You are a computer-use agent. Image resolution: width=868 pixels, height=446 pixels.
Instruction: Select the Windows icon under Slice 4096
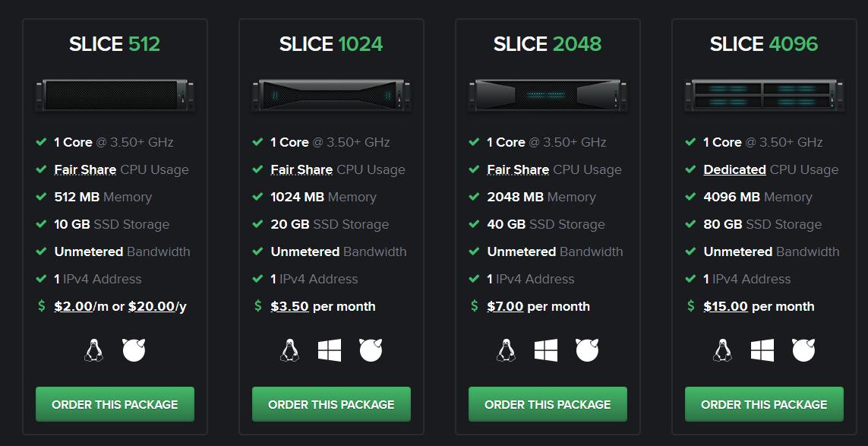click(762, 350)
